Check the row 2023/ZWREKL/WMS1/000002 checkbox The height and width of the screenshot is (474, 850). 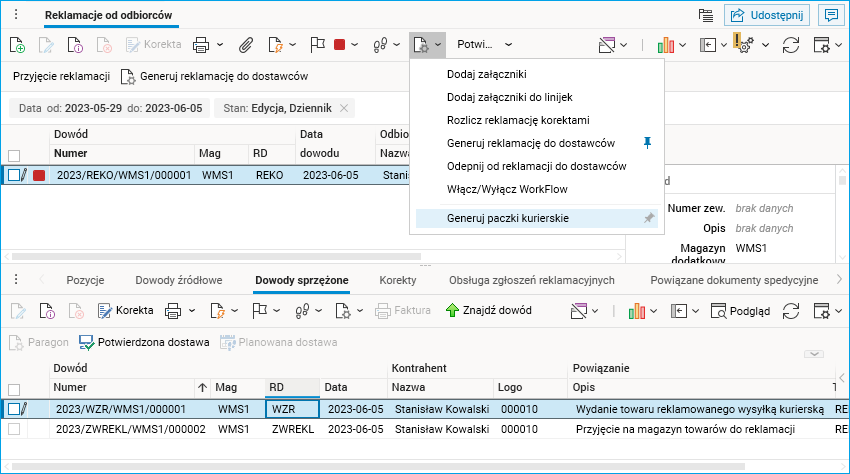point(14,429)
